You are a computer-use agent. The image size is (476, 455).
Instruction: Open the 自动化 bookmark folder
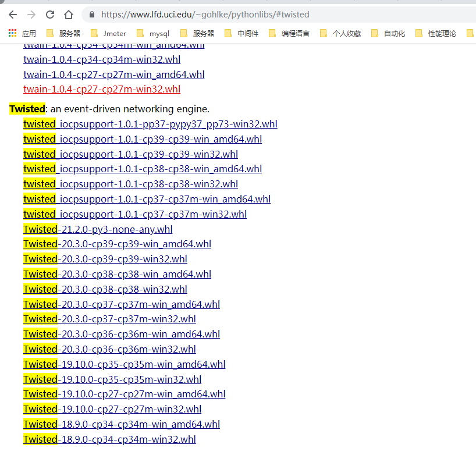coord(388,33)
